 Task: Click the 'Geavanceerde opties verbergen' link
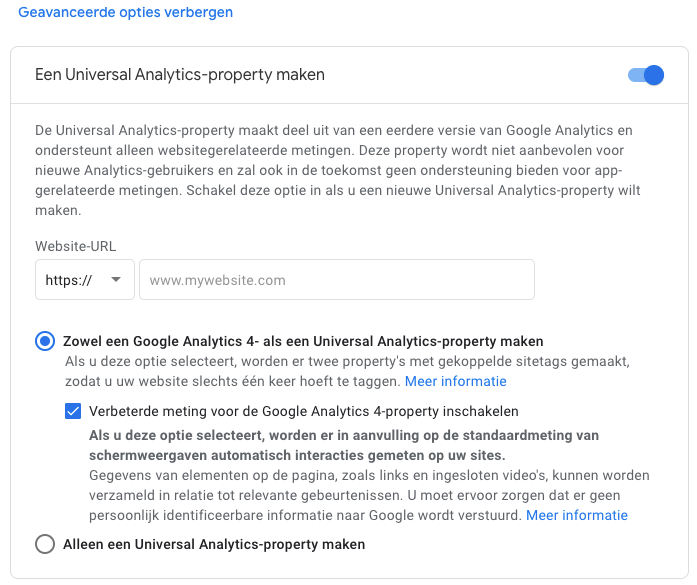coord(125,13)
